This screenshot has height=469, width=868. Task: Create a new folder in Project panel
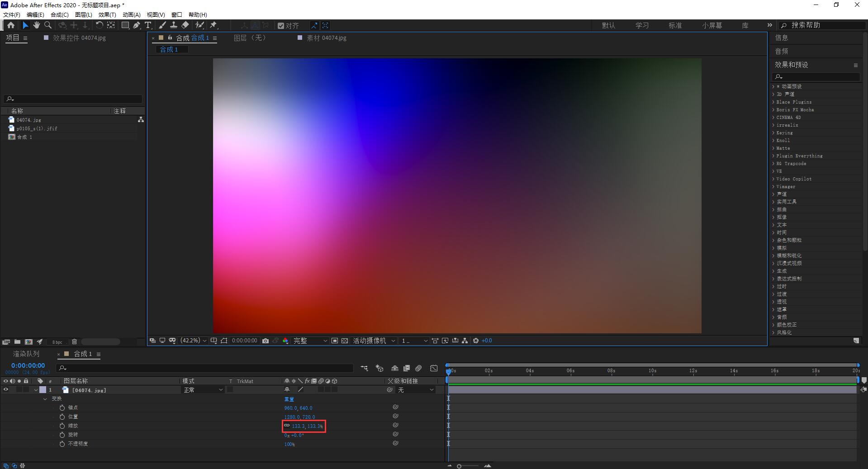[x=17, y=342]
